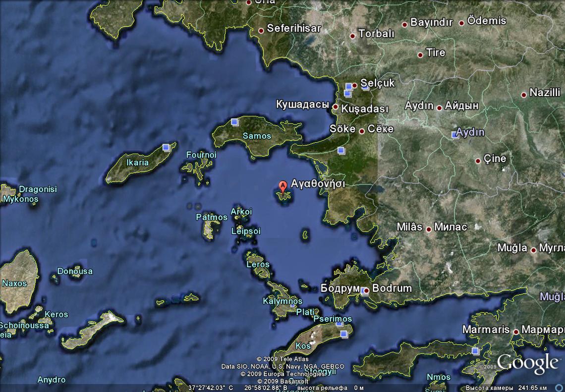The height and width of the screenshot is (392, 565).
Task: Click the blue square icon at Bodrum
Action: pyautogui.click(x=365, y=291)
